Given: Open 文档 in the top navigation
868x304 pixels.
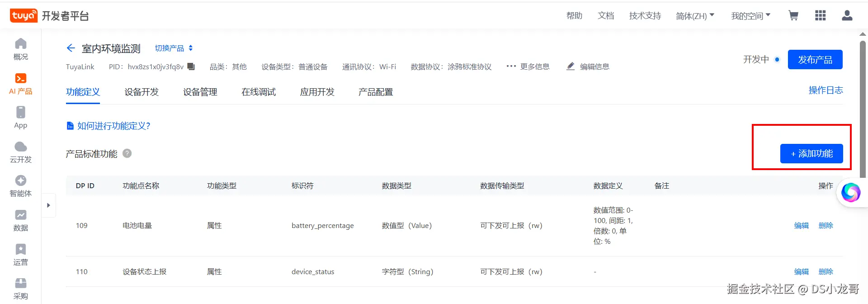Looking at the screenshot, I should (606, 16).
